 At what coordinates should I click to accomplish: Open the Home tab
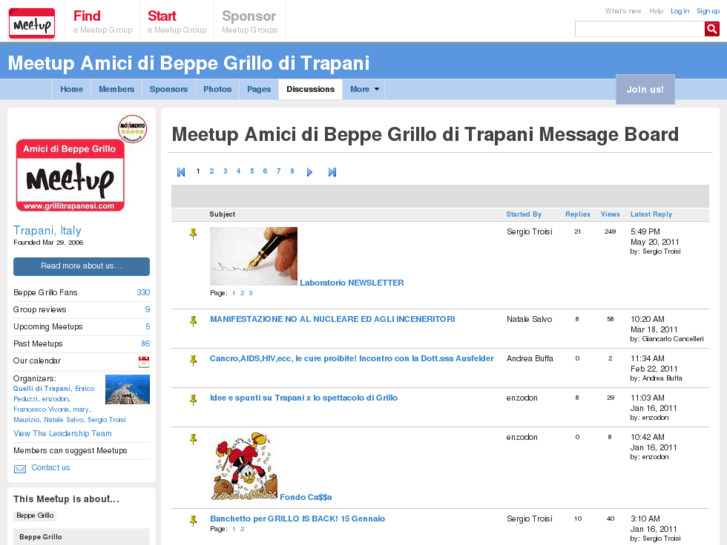pos(71,89)
